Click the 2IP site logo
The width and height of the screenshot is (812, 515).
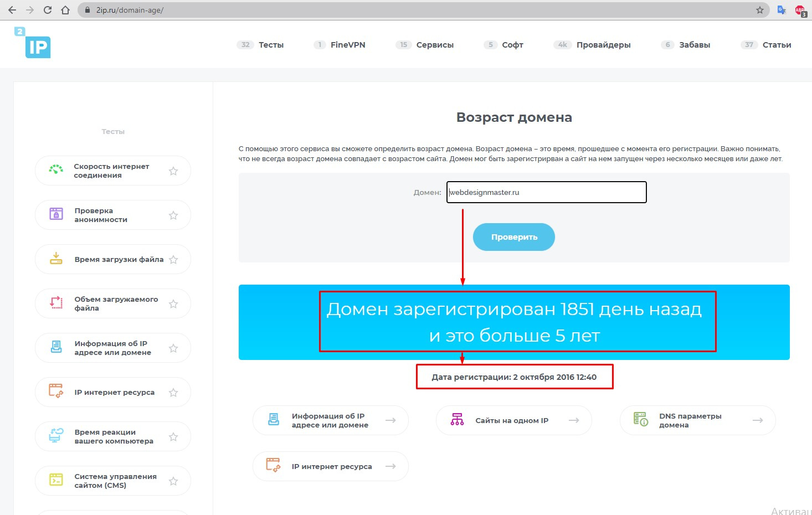[33, 42]
